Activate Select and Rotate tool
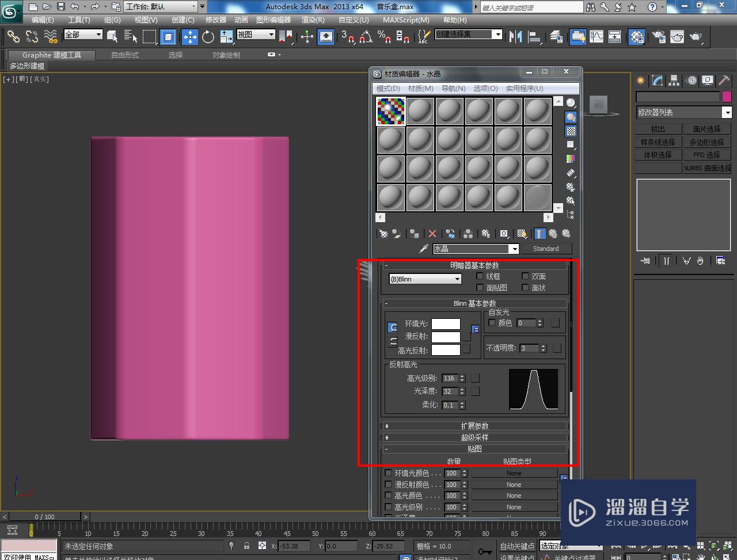 point(208,37)
